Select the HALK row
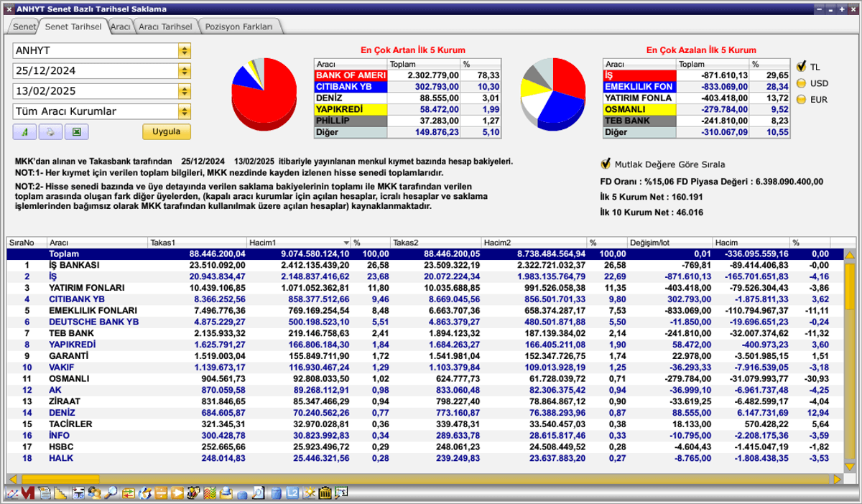The width and height of the screenshot is (862, 504). tap(425, 458)
